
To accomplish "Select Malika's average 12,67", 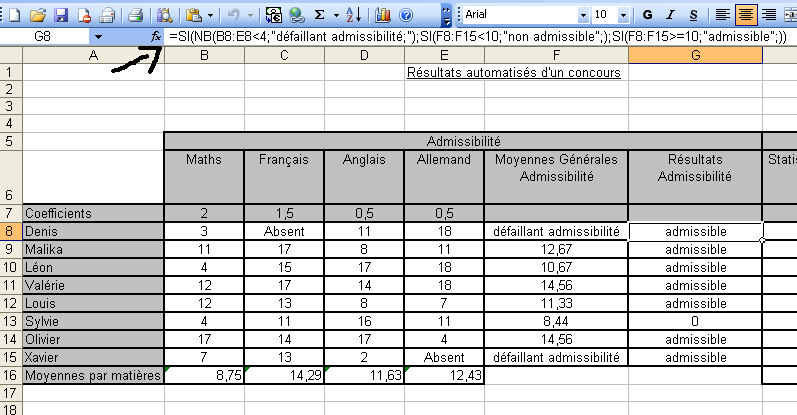I will tap(557, 249).
